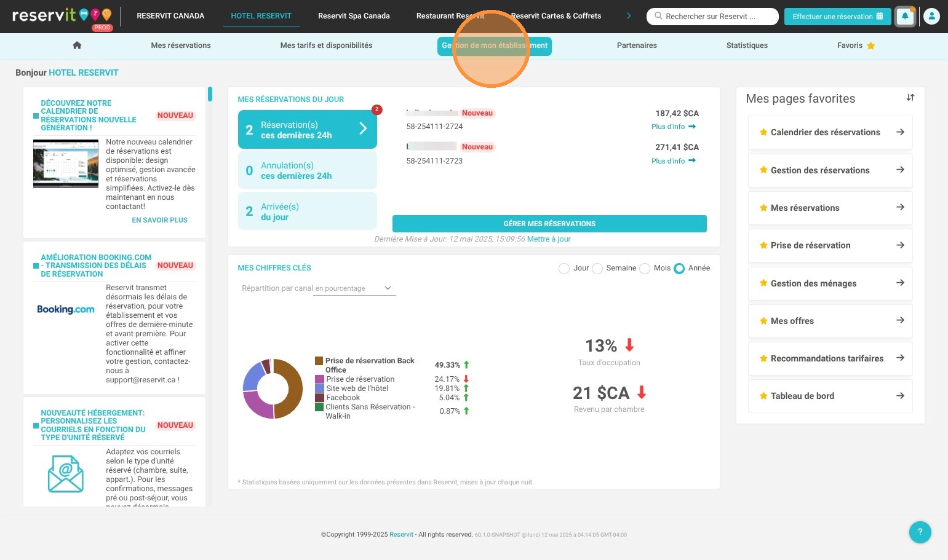The image size is (948, 560).
Task: Switch to Reservit Cartes & Coffrets tab
Action: point(556,16)
